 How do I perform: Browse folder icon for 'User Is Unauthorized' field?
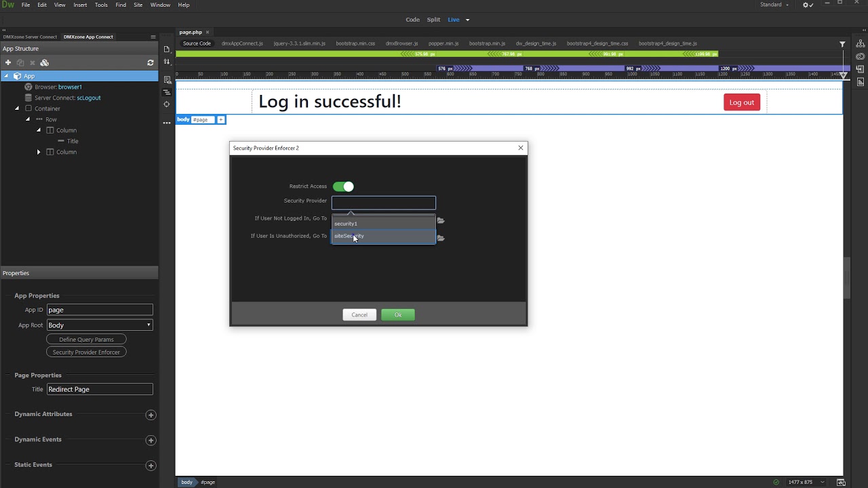pos(441,239)
